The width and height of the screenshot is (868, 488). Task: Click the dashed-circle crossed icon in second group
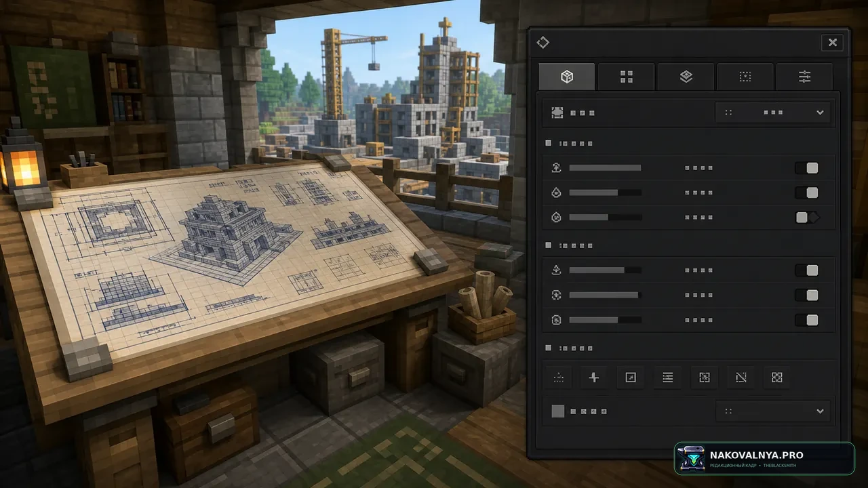tap(557, 320)
